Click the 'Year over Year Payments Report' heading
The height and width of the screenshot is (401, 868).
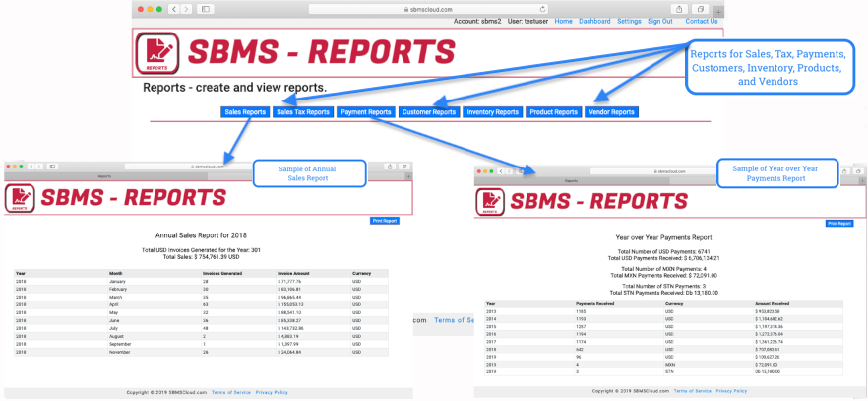[663, 237]
